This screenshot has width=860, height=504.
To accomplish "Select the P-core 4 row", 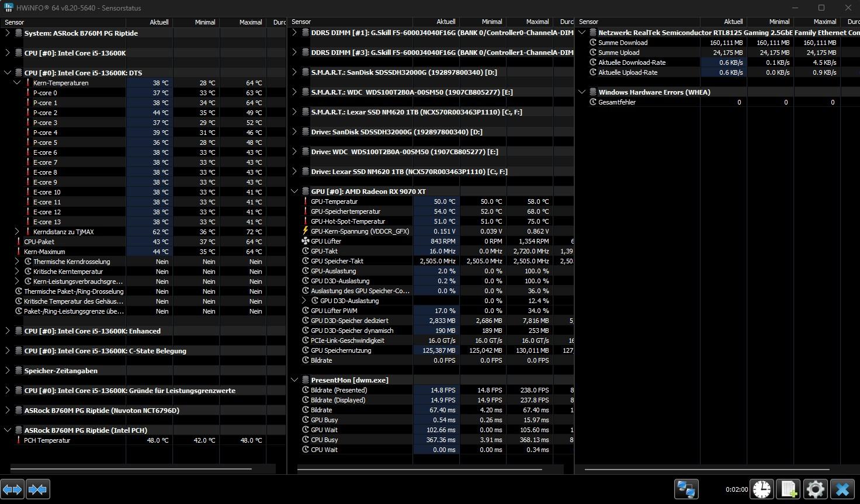I will (x=143, y=133).
